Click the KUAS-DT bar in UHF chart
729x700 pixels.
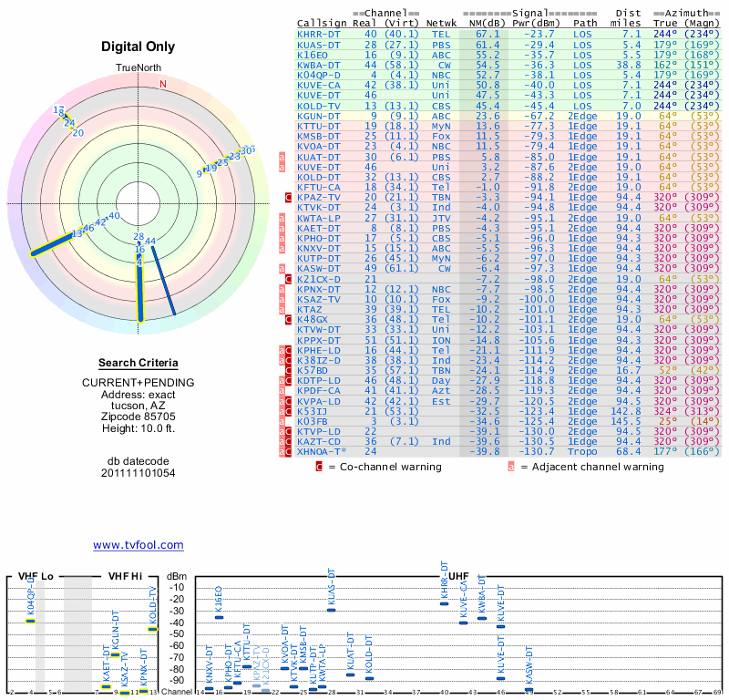[331, 611]
